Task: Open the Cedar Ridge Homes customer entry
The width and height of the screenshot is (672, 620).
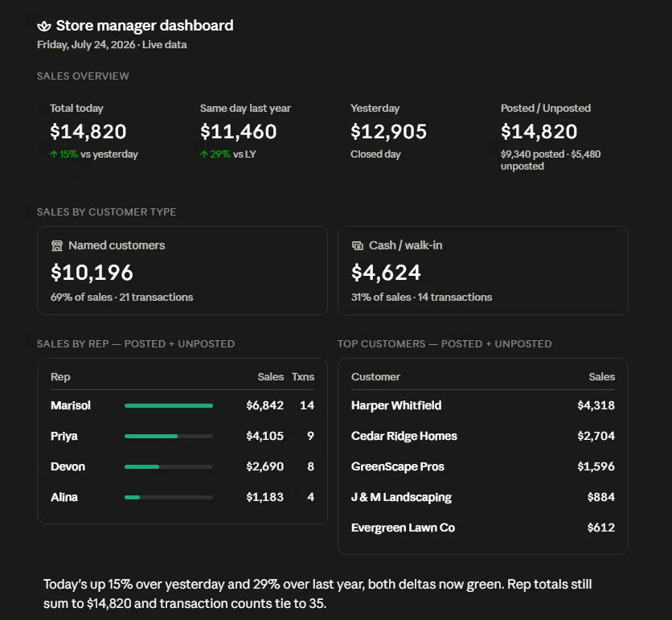Action: (x=483, y=436)
